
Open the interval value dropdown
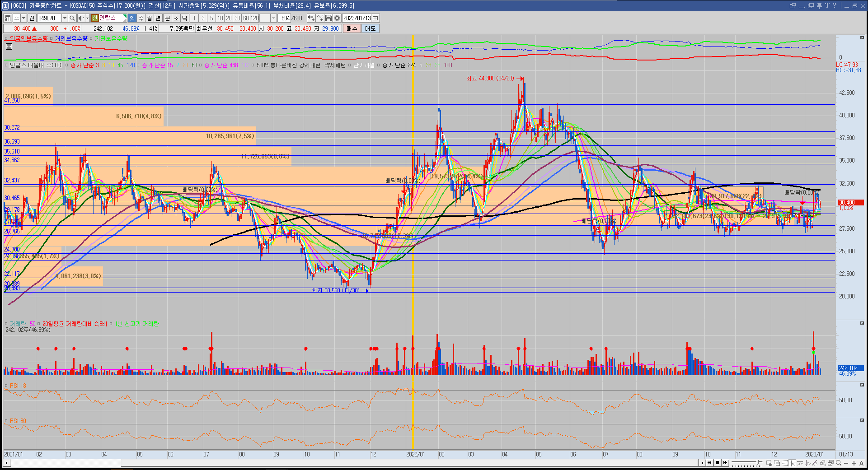tap(273, 18)
